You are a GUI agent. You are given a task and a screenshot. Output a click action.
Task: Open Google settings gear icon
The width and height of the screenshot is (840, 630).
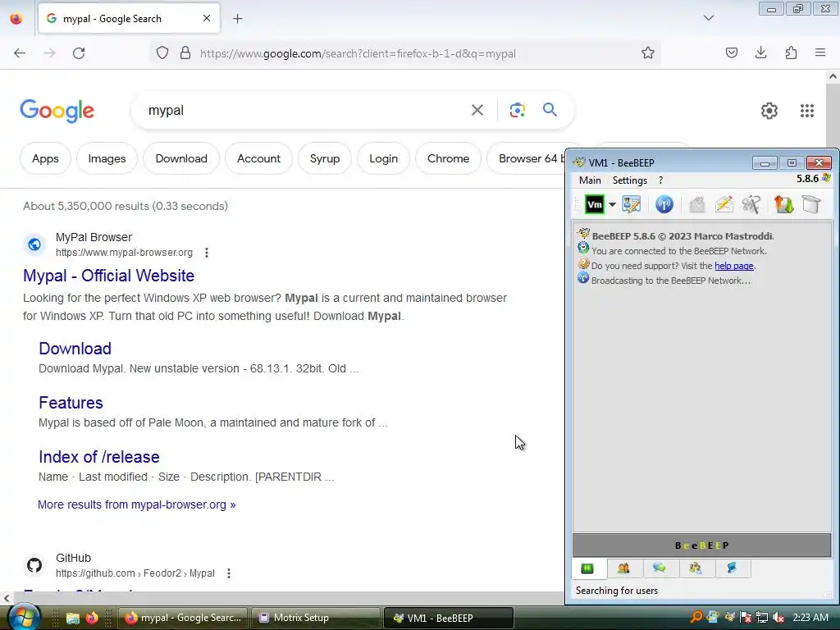(769, 111)
